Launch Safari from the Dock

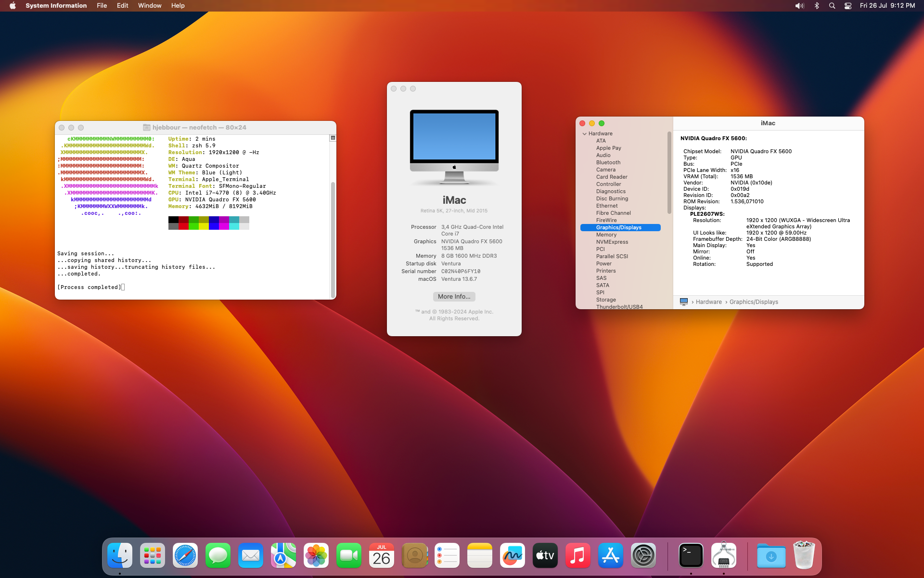[185, 555]
